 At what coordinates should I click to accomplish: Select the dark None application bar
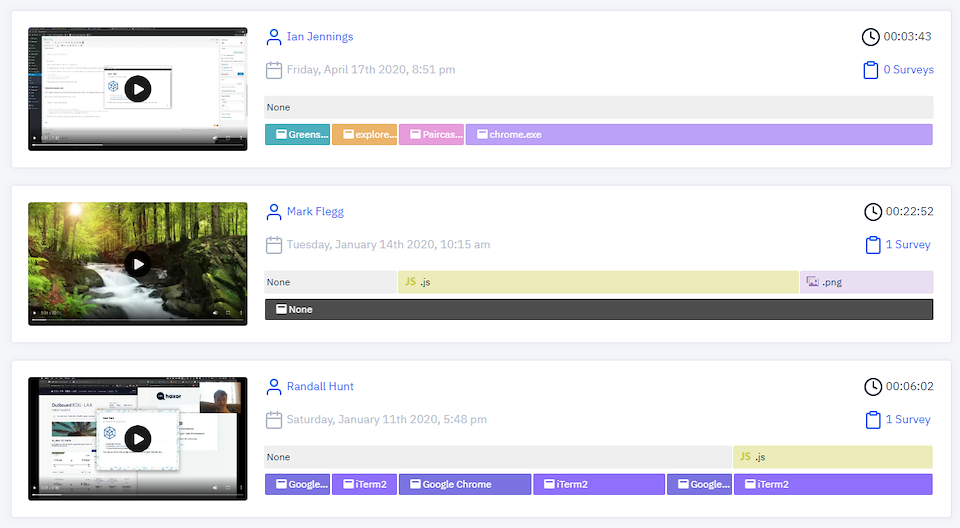click(x=599, y=309)
